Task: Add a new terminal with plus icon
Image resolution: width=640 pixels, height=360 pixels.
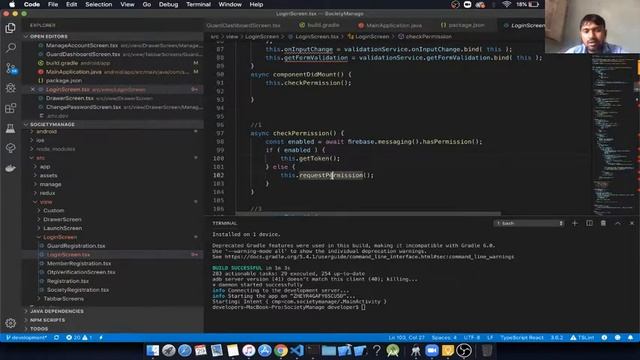Action: coord(575,223)
